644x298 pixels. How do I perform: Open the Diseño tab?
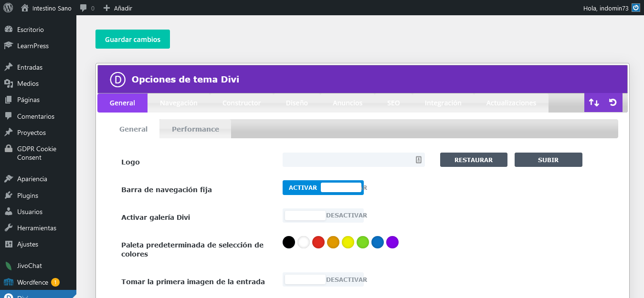click(297, 103)
